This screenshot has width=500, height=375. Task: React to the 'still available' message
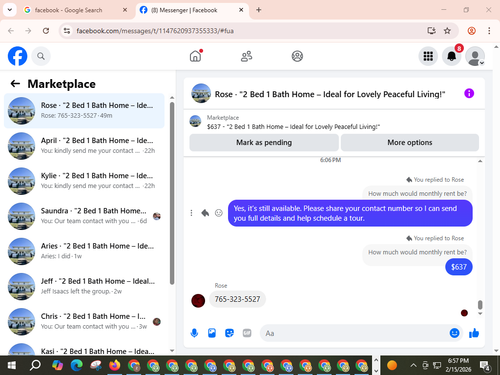click(x=219, y=213)
